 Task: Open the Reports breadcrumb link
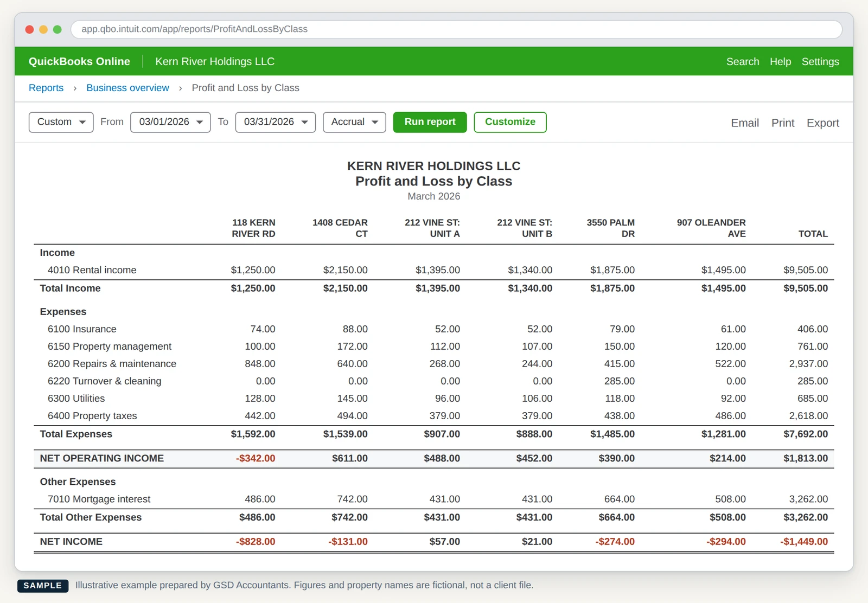pyautogui.click(x=46, y=88)
